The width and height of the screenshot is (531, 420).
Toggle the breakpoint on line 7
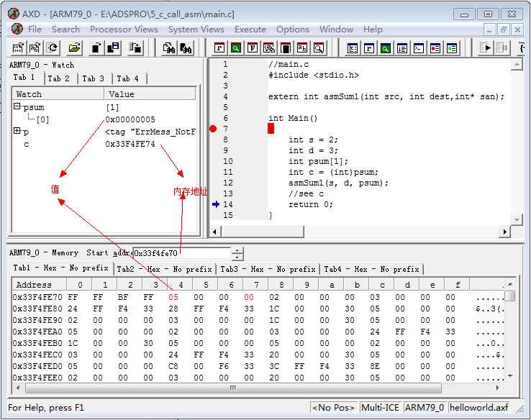pos(213,129)
